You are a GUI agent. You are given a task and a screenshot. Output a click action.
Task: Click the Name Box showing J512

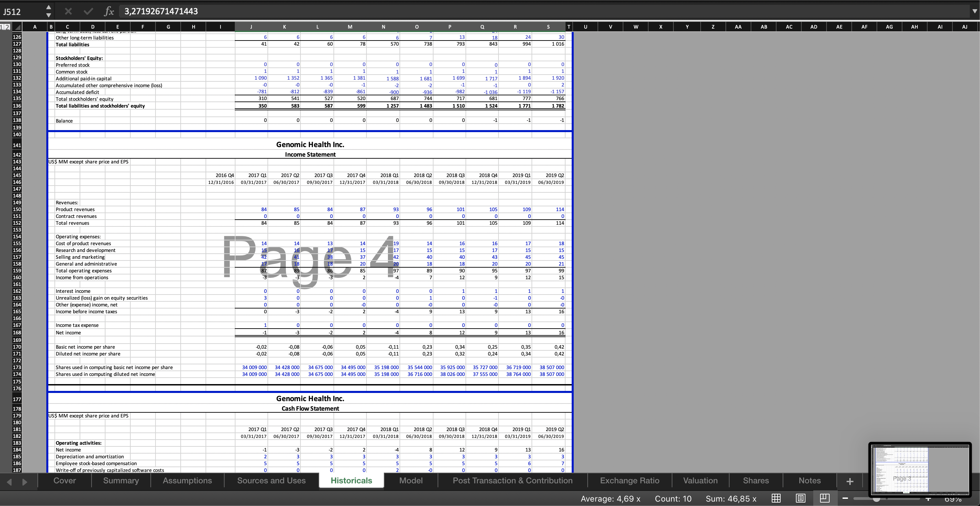[x=22, y=12]
